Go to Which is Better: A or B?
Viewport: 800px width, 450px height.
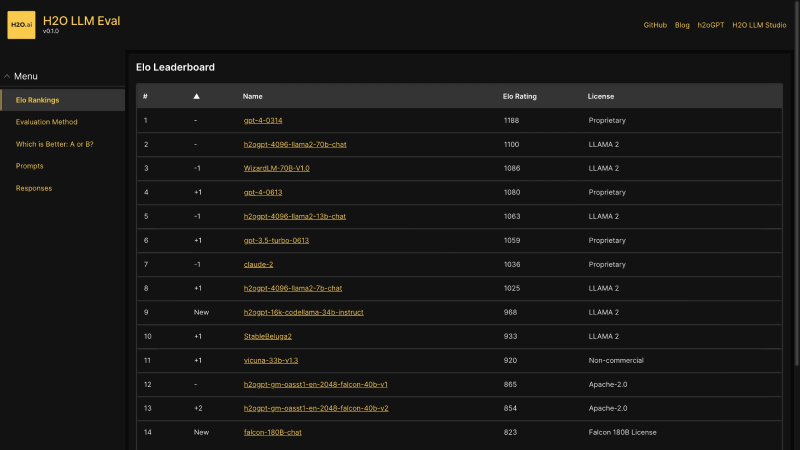(x=54, y=144)
